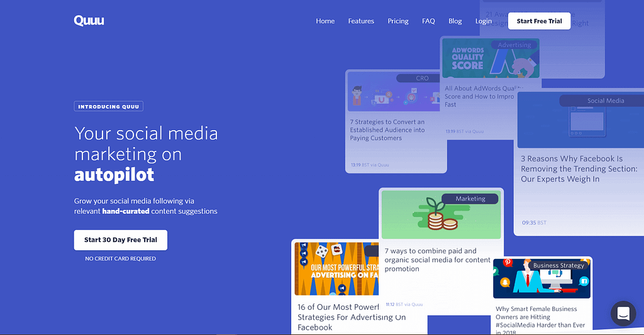
Task: Open the Marketing coins plant image
Action: (441, 215)
